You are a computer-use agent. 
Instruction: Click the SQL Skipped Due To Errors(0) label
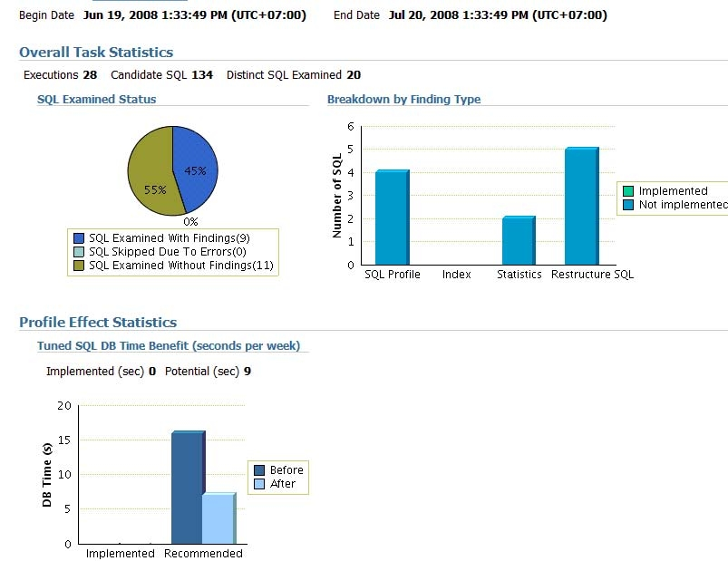coord(168,252)
